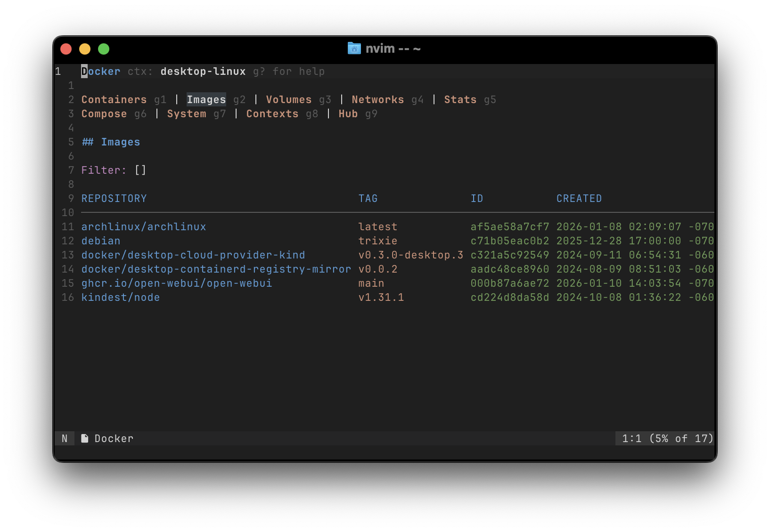770x532 pixels.
Task: Click image ID cd224d8da58d
Action: tap(510, 298)
